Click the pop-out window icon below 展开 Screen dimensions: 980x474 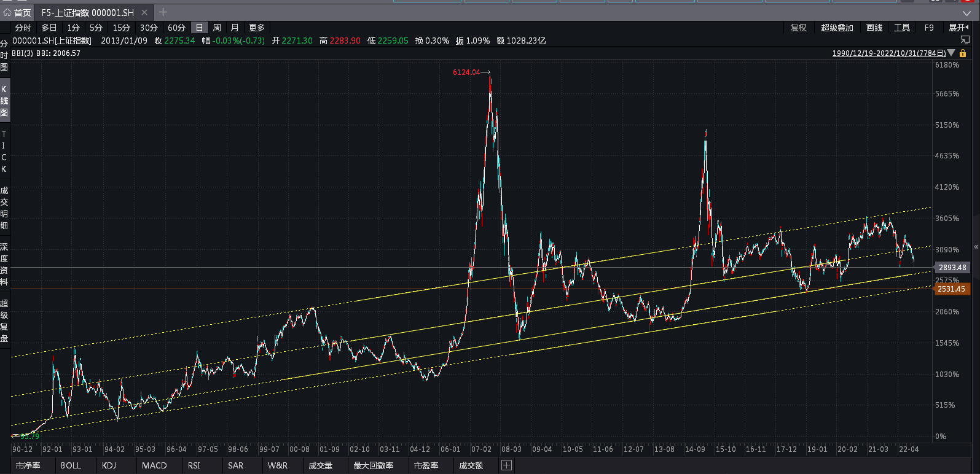(x=965, y=41)
